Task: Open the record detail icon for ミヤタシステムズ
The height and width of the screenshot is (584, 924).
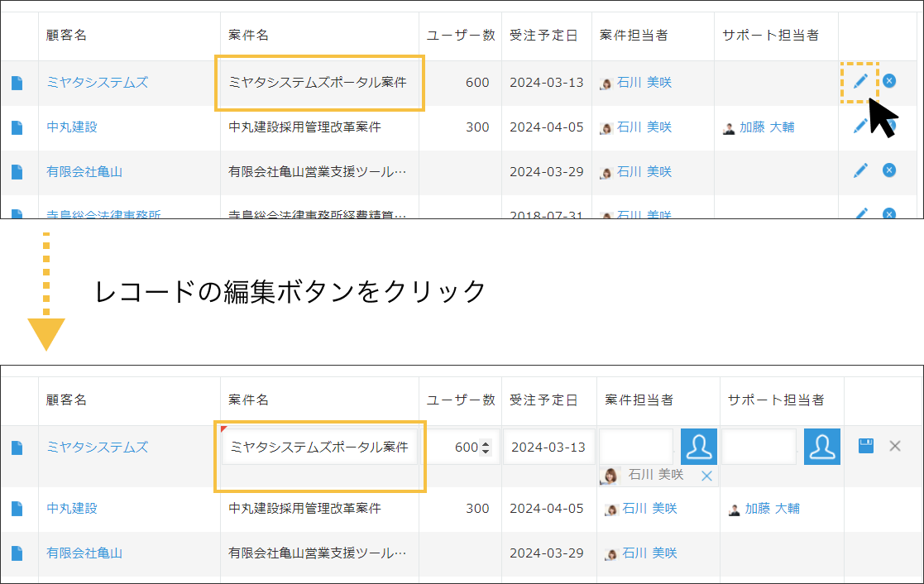Action: click(19, 82)
